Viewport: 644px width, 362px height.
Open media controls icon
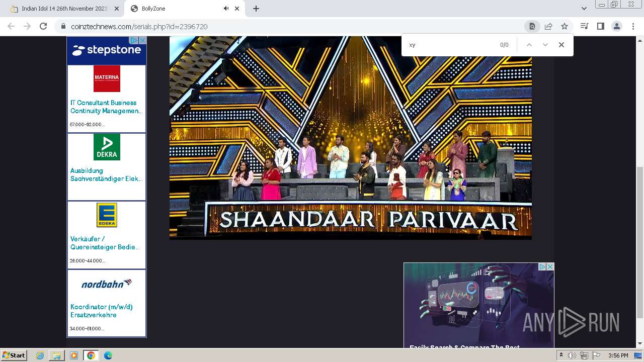584,27
